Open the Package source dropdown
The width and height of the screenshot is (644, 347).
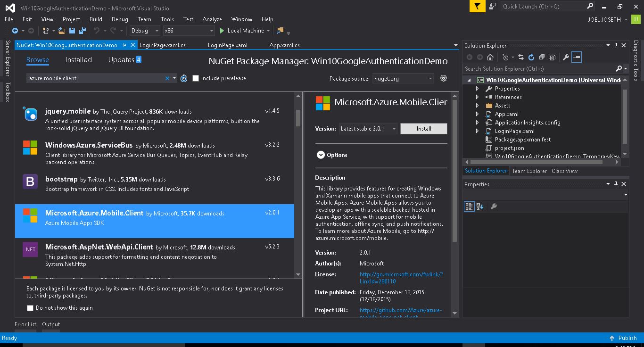(x=403, y=79)
